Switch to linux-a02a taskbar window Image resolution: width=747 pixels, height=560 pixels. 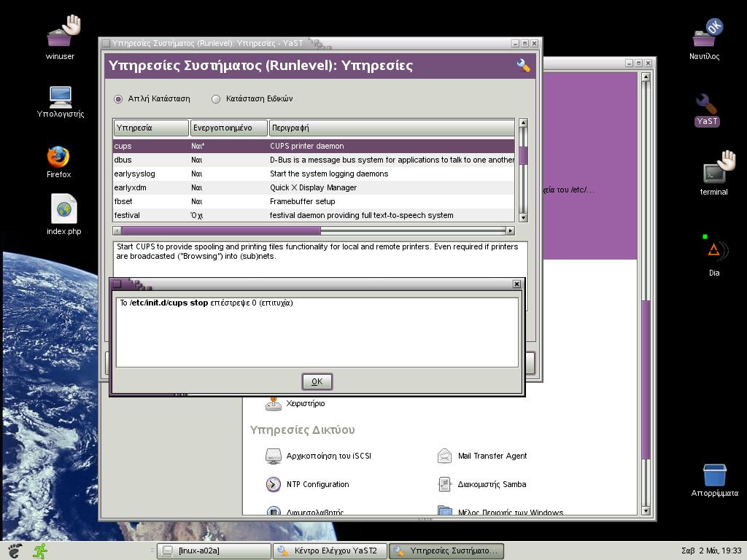[214, 551]
